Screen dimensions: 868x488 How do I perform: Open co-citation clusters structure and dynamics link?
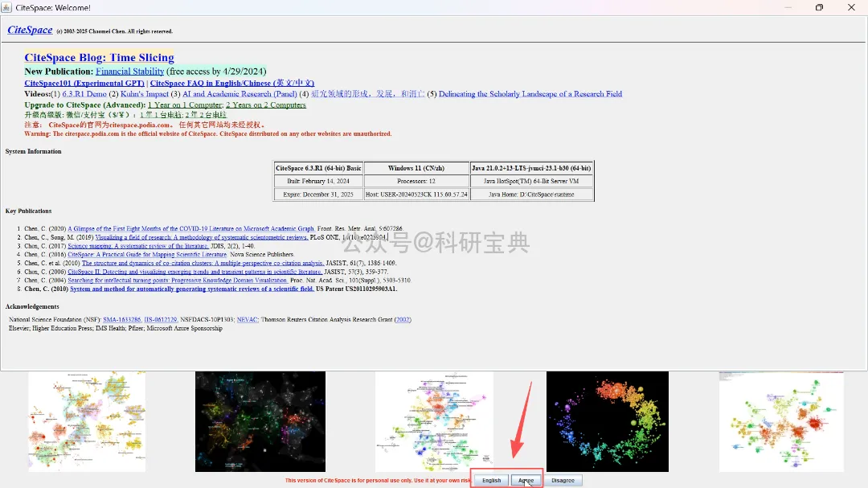[x=203, y=263]
